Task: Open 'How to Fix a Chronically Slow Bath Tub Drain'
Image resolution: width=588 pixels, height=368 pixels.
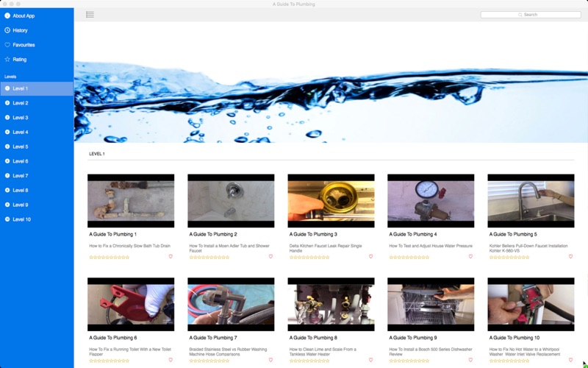Action: click(x=130, y=246)
